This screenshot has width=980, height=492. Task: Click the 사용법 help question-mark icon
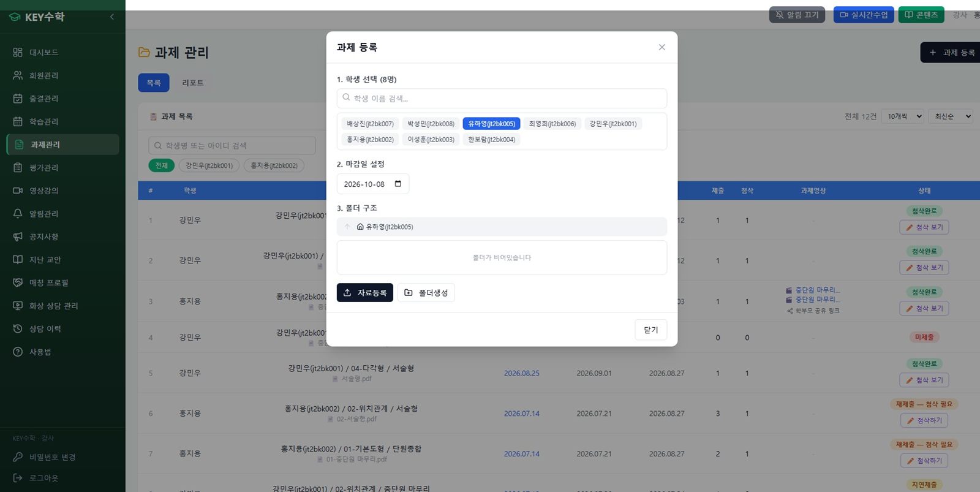[18, 352]
